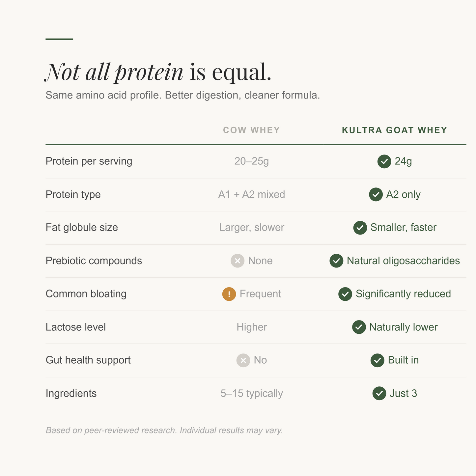Click the checkmark beside Smaller, faster
This screenshot has width=476, height=476.
coord(360,228)
